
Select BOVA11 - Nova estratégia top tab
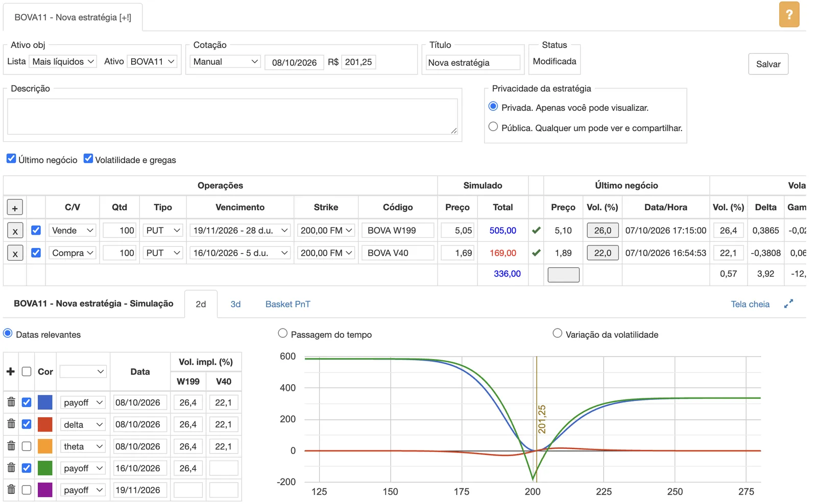pyautogui.click(x=73, y=17)
